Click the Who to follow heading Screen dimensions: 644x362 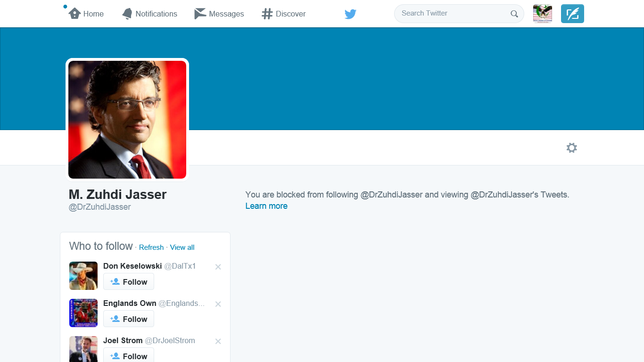[101, 246]
